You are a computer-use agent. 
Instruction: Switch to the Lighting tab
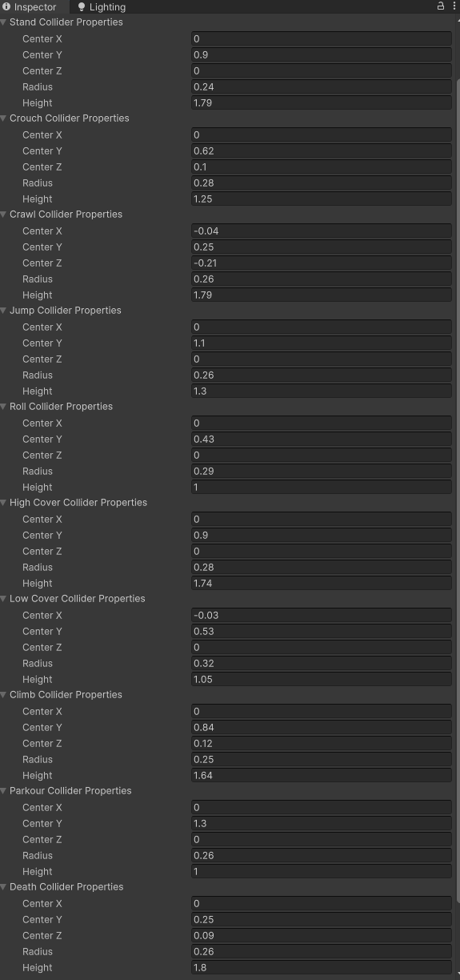click(x=102, y=7)
